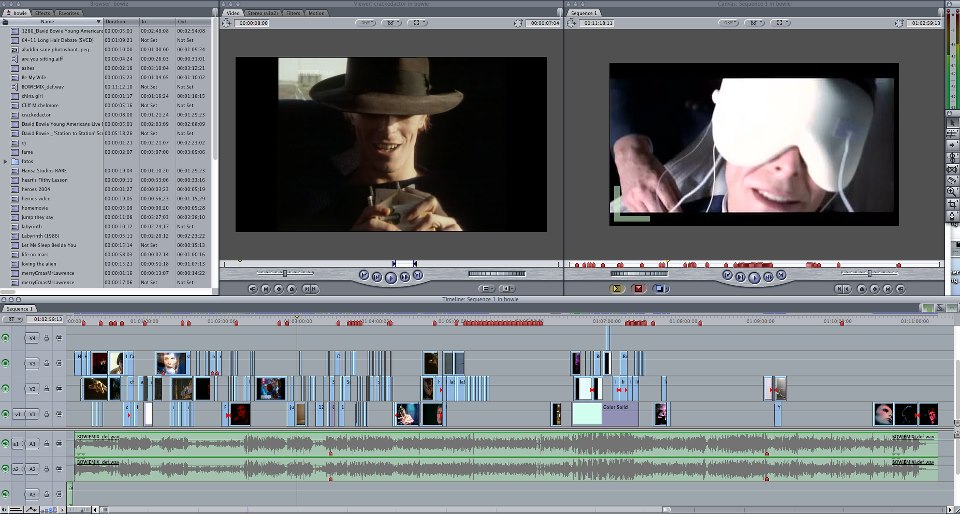
Task: Select the 'Labyrinth (1988)' clip row
Action: [106, 236]
